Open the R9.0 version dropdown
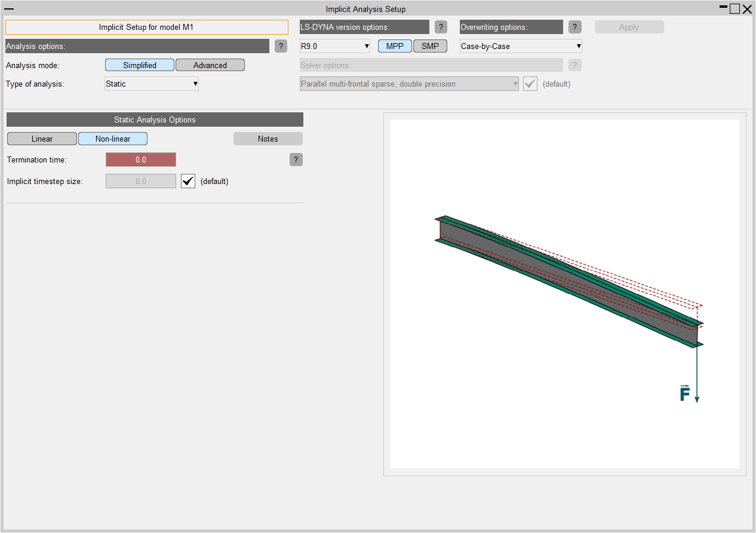The height and width of the screenshot is (533, 756). click(x=335, y=46)
